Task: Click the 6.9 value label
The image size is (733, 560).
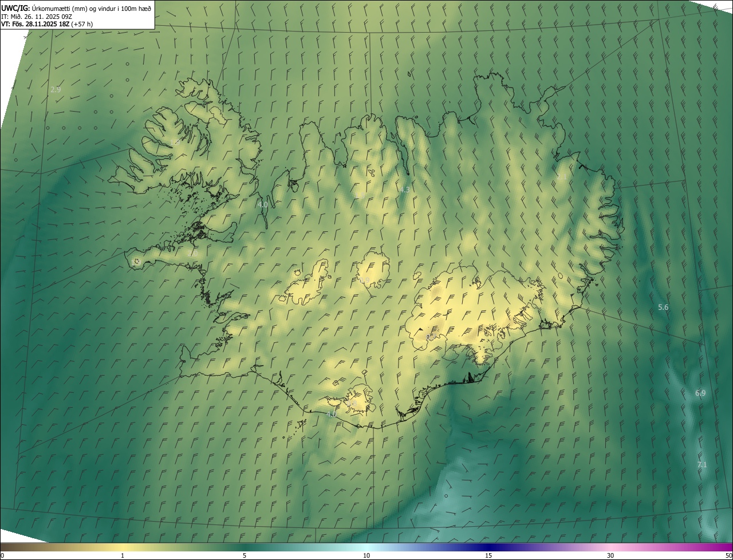Action: point(700,393)
